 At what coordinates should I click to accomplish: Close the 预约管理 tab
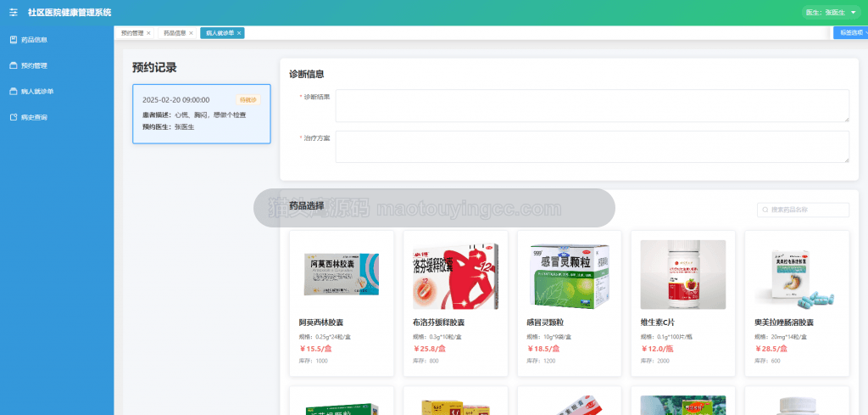click(x=148, y=33)
